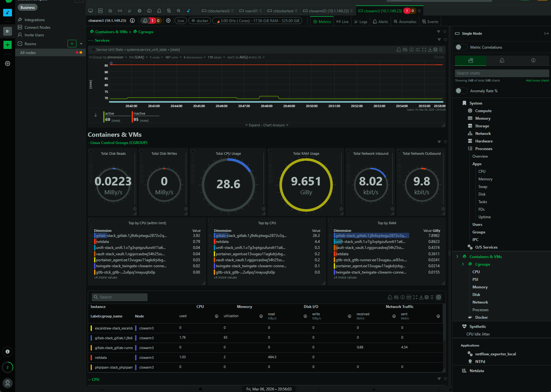Click the info icon tab in right panel
Image resolution: width=551 pixels, height=392 pixels.
(533, 60)
